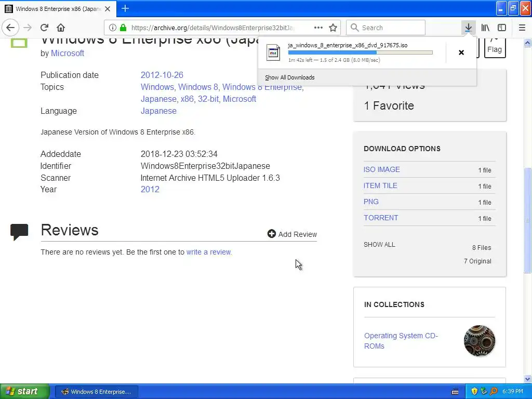532x399 pixels.
Task: Open page actions three-dot menu
Action: click(318, 28)
